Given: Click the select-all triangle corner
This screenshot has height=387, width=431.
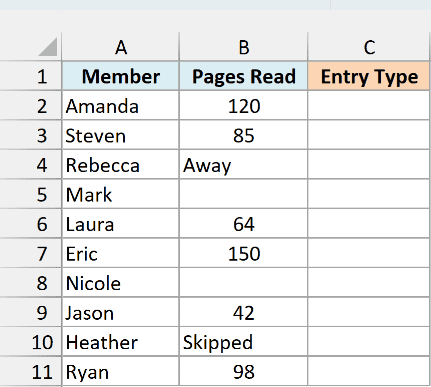Looking at the screenshot, I should tap(48, 47).
